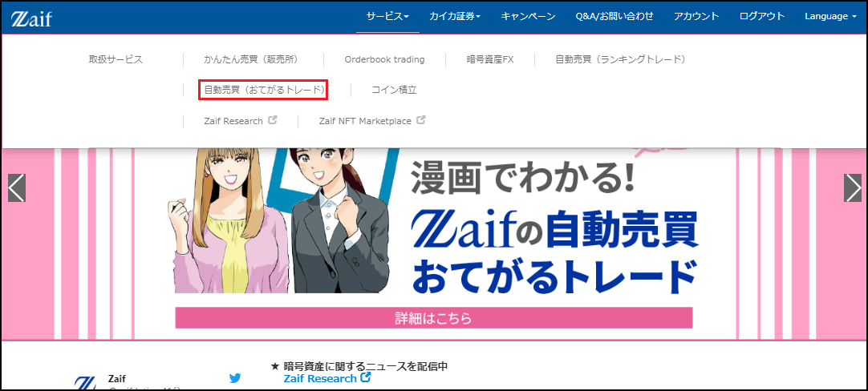Image resolution: width=868 pixels, height=391 pixels.
Task: Advance to next banner slide arrow
Action: point(853,188)
